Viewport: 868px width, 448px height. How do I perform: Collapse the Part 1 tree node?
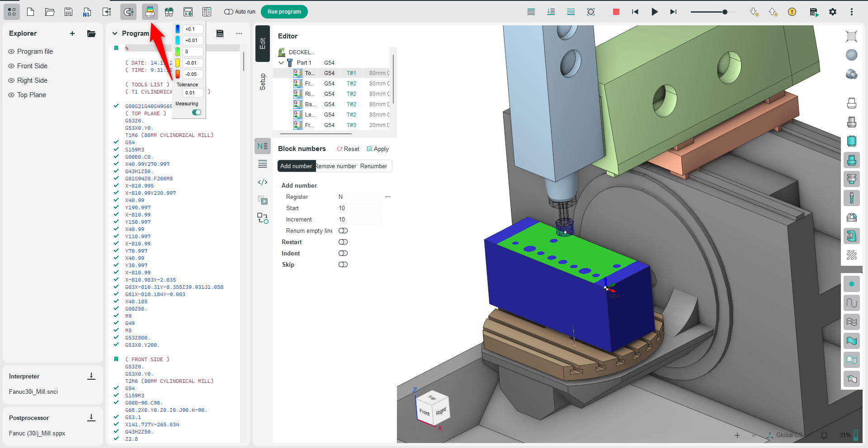(281, 63)
